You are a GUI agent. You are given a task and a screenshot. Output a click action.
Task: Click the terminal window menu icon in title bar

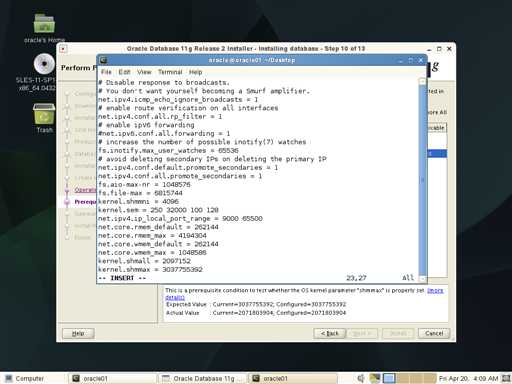103,60
